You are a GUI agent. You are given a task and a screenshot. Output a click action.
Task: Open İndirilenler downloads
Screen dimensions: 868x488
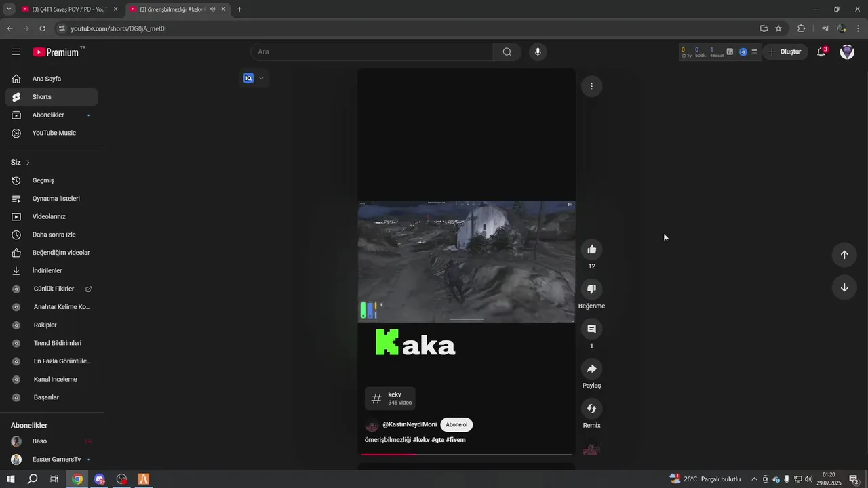coord(52,271)
